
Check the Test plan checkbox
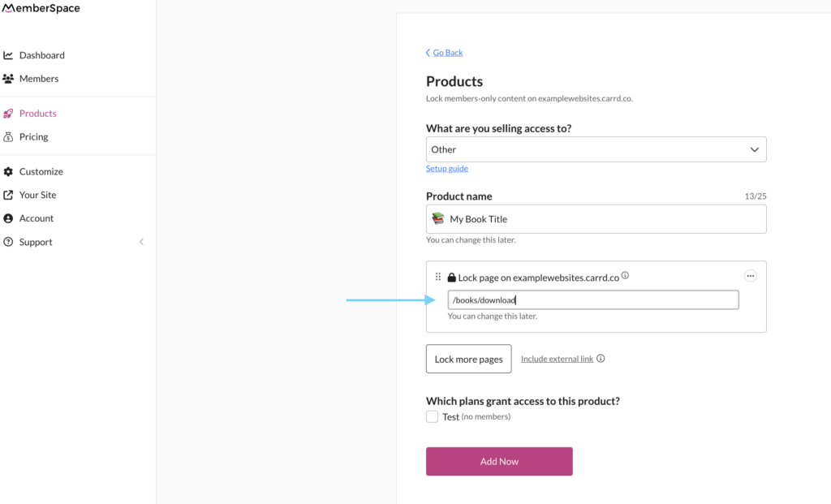point(432,416)
